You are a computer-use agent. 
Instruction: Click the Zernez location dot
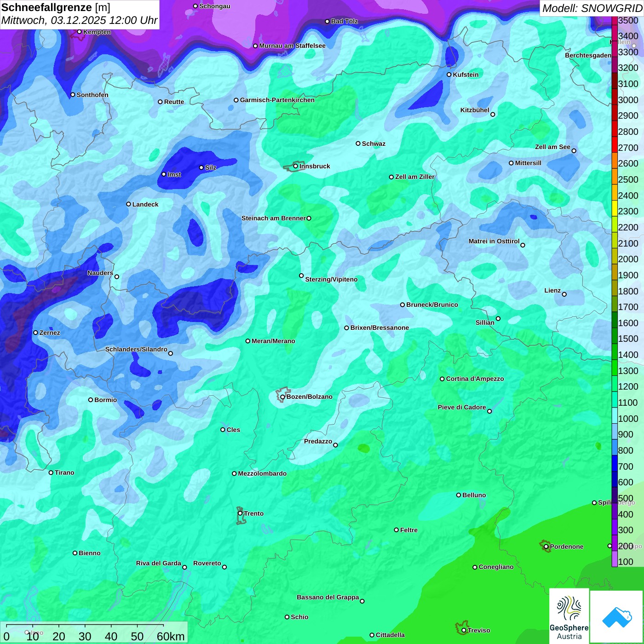[35, 333]
